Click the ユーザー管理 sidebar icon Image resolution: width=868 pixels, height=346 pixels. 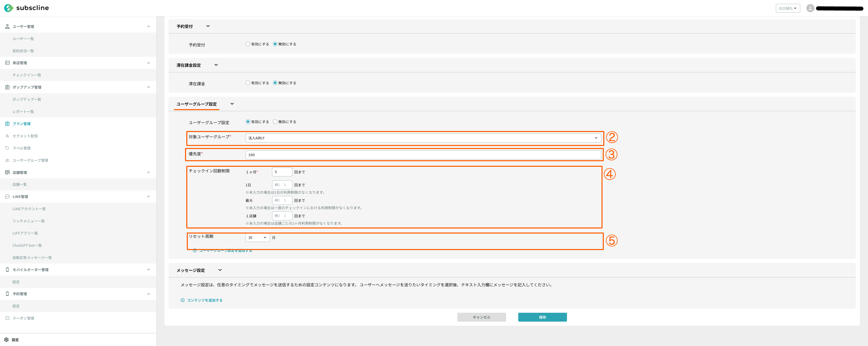[x=8, y=26]
